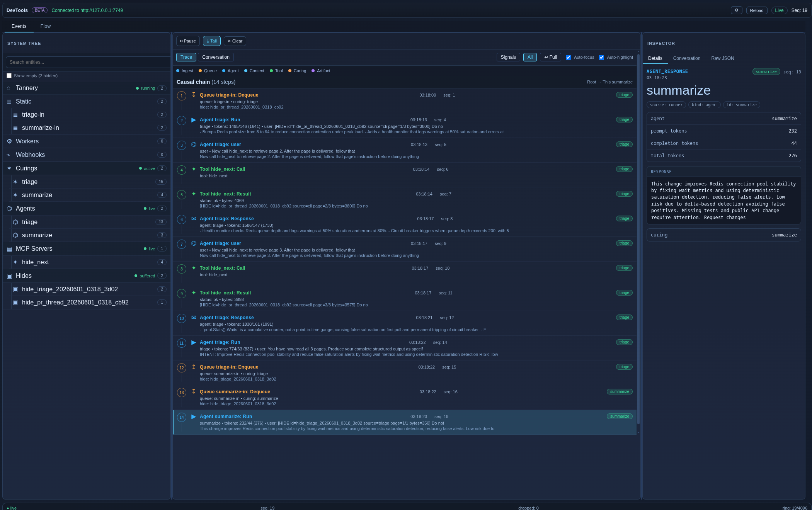Viewport: 812px width, 510px height.
Task: Click the Clear button
Action: tap(235, 41)
